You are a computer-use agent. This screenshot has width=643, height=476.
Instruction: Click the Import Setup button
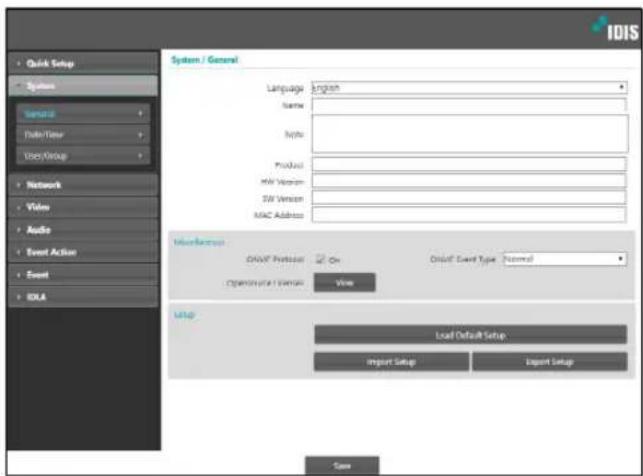click(391, 362)
